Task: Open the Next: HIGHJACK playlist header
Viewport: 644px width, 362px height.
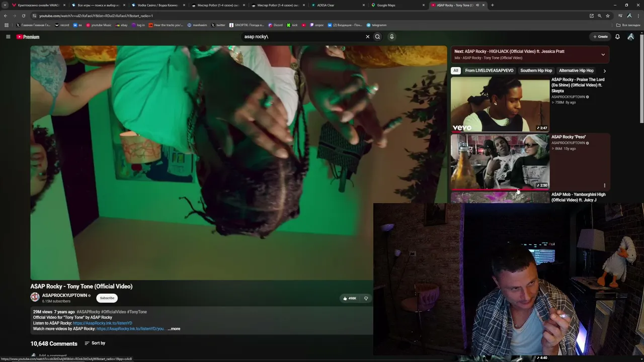Action: click(530, 54)
